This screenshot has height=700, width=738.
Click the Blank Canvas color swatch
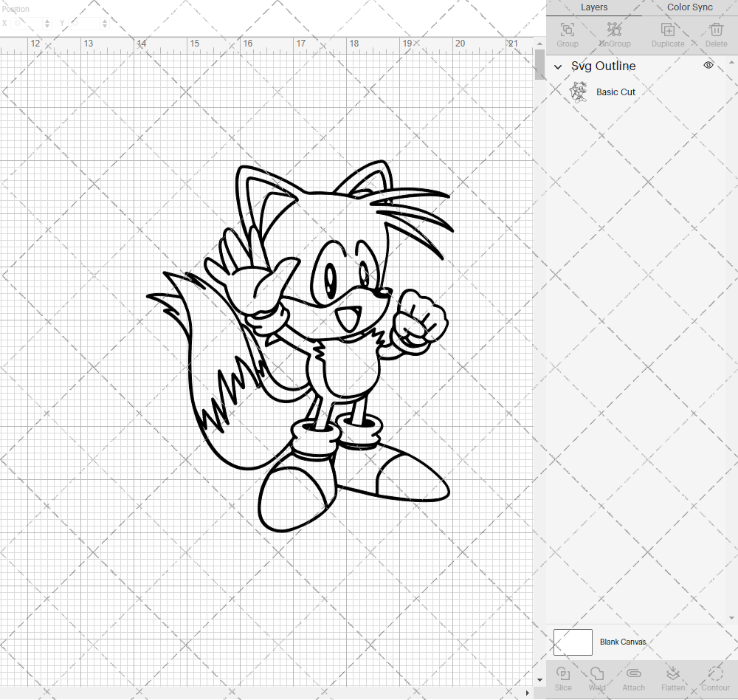click(573, 642)
